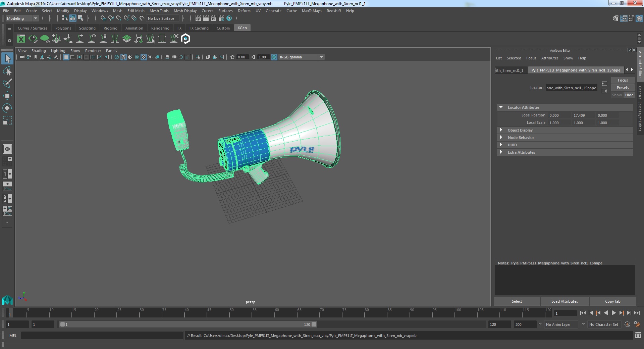This screenshot has width=644, height=349.
Task: Activate the Scale tool
Action: click(7, 120)
